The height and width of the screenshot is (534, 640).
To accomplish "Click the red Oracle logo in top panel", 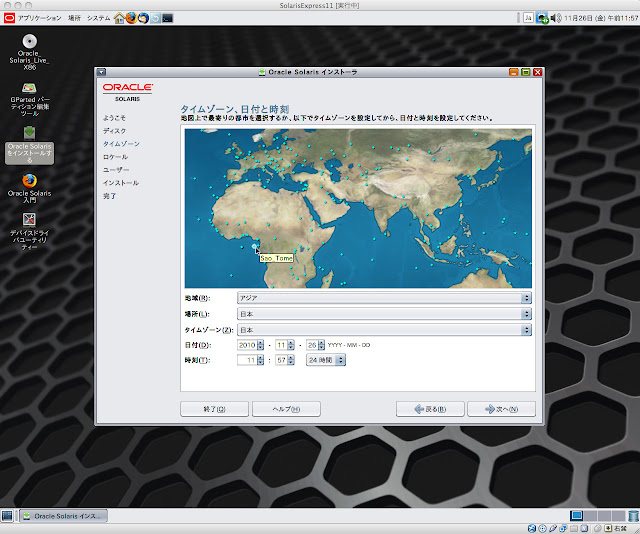I will pyautogui.click(x=9, y=18).
